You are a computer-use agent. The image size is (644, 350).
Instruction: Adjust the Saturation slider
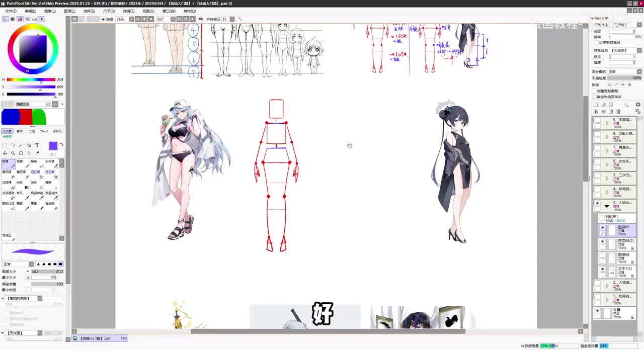pos(31,87)
